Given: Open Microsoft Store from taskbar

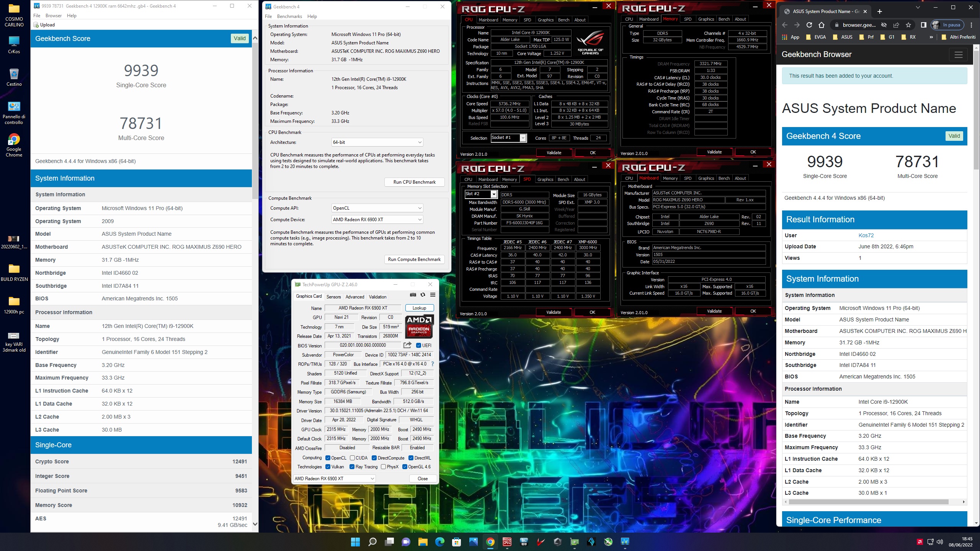Looking at the screenshot, I should tap(456, 541).
